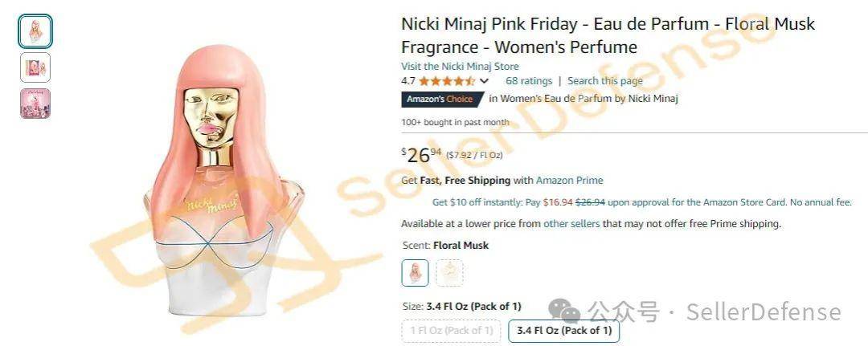Click the main perfume bottle image
Image resolution: width=868 pixels, height=346 pixels.
[x=224, y=180]
